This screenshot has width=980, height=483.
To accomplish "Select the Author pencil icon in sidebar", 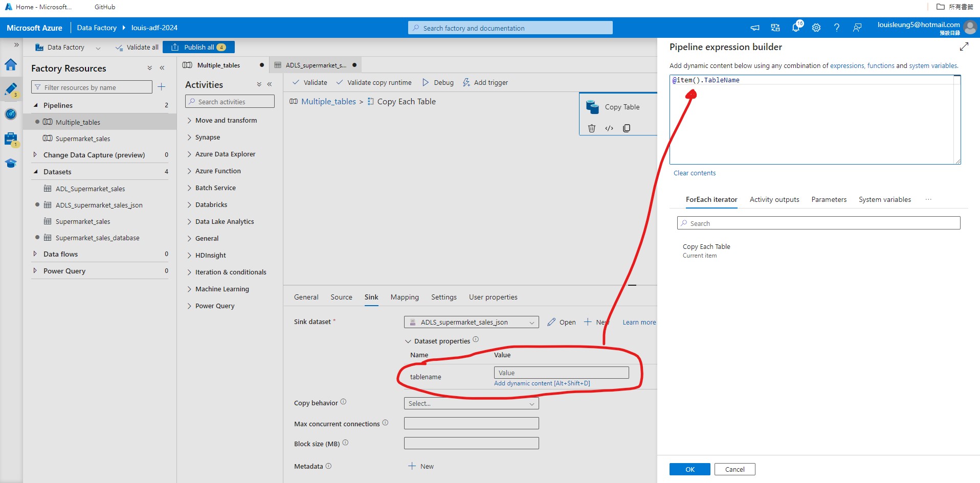I will pos(11,88).
